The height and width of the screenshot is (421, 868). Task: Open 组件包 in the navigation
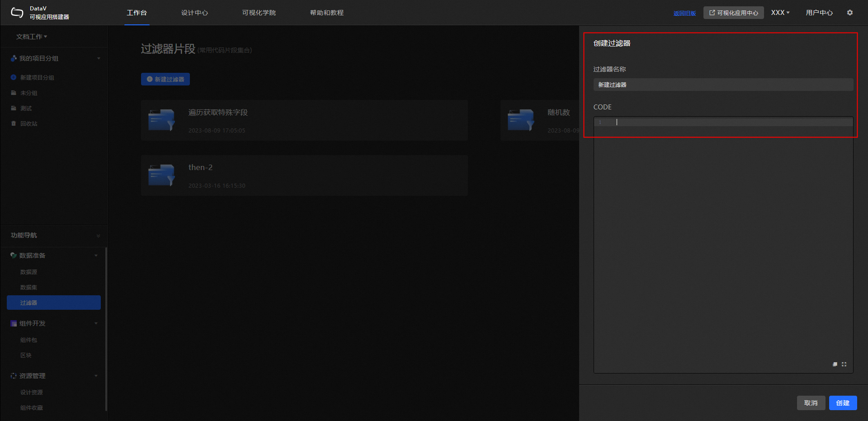point(28,340)
